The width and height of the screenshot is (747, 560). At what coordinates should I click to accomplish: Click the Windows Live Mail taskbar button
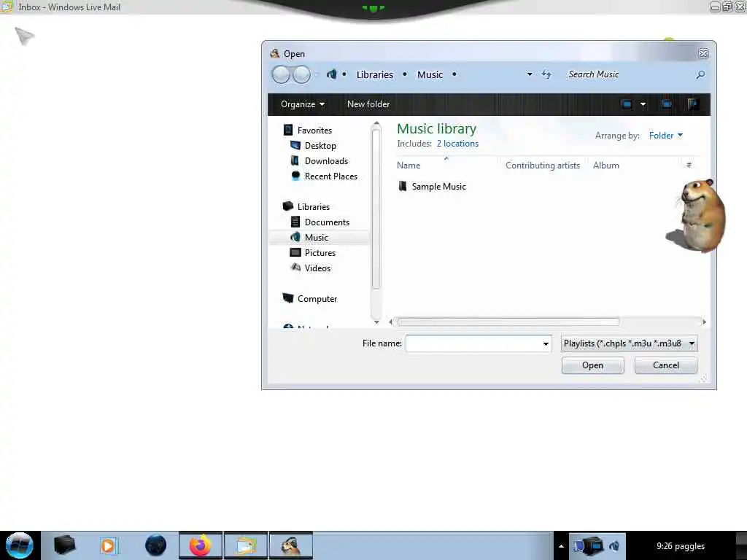246,545
